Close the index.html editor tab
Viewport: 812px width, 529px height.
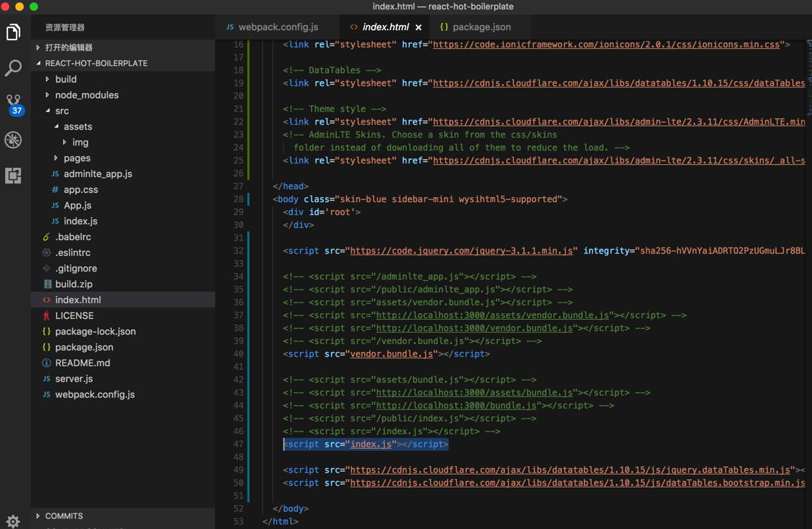419,27
